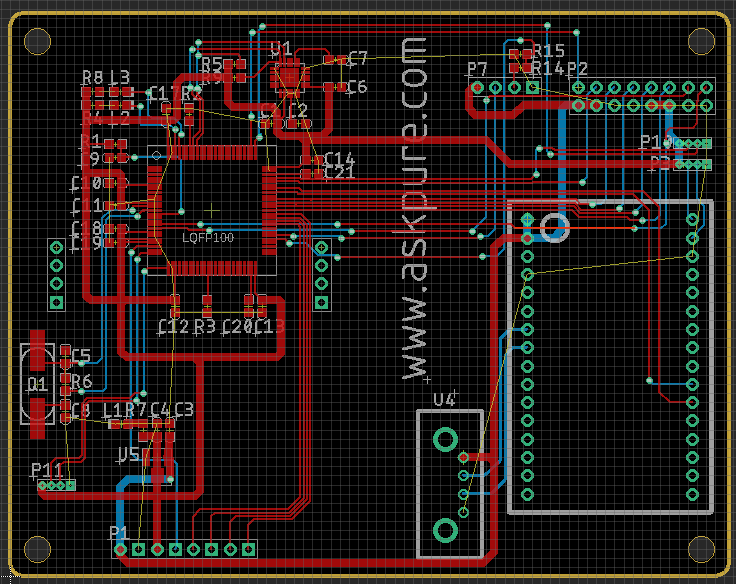Select the LQFP100 chip footprint label
This screenshot has height=584, width=736.
pos(208,238)
